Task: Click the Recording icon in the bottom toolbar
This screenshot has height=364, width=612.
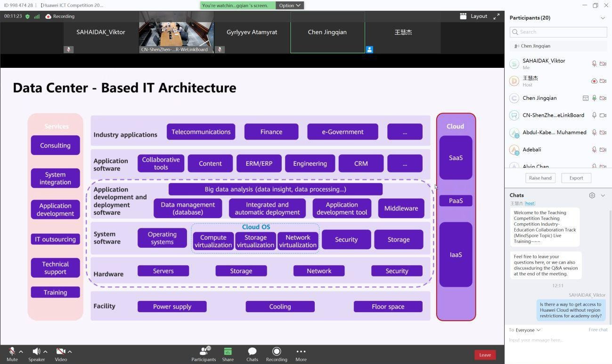Action: (x=277, y=352)
